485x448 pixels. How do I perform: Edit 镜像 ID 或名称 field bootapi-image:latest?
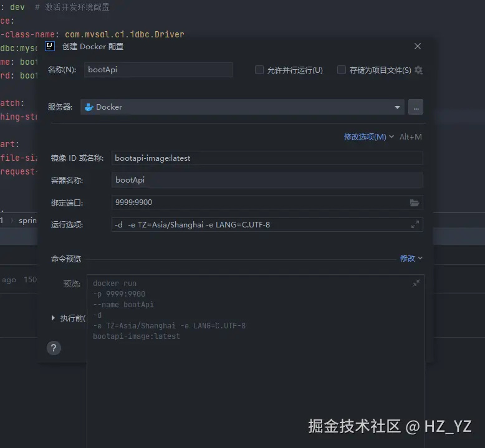coord(267,158)
